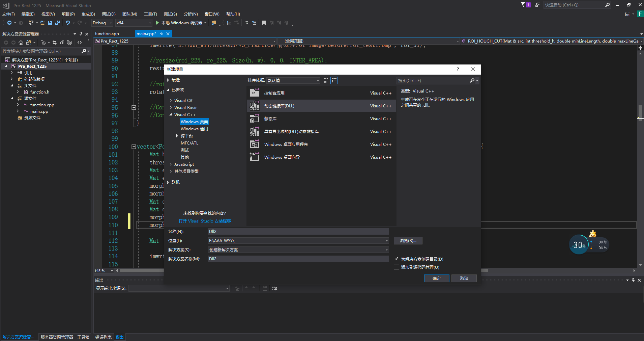Click the Home icon in Solution Explorer
Viewport: 644px width, 341px height.
click(x=21, y=43)
